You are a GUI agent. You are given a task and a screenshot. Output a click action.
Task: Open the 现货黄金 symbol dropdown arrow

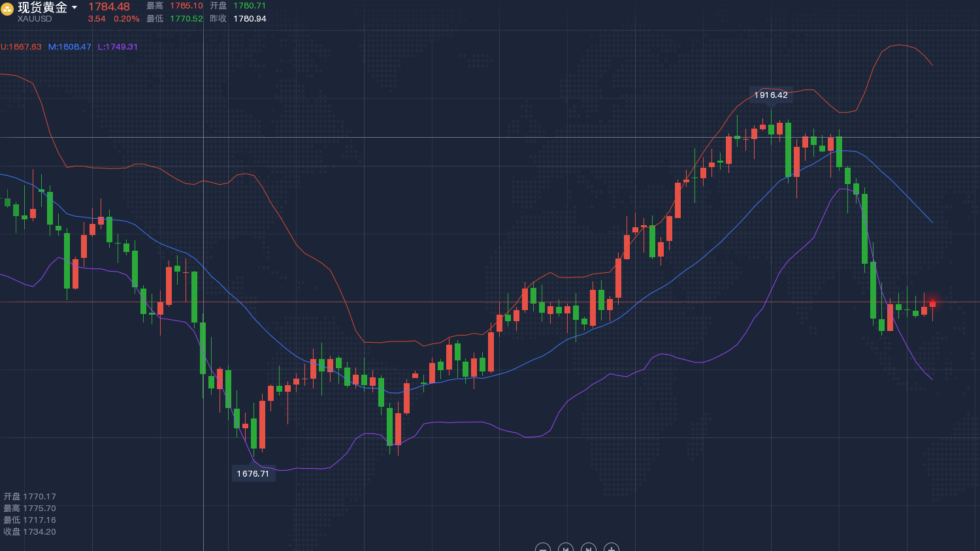(x=74, y=8)
